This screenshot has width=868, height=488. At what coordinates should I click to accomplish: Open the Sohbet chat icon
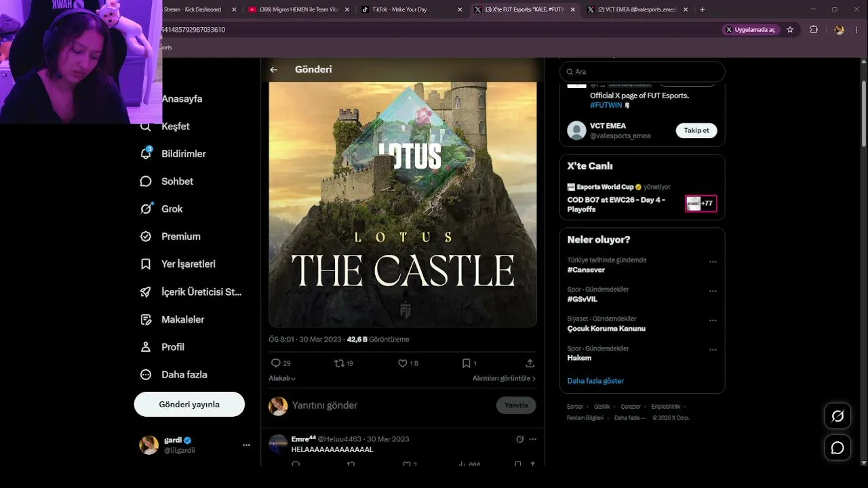146,182
